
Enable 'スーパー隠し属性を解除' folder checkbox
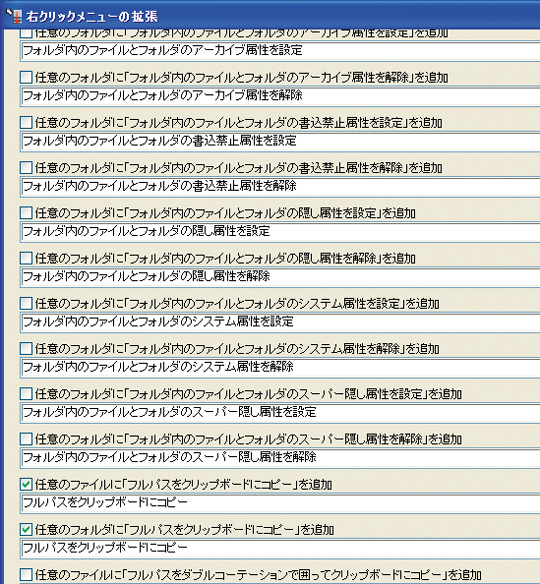(26, 439)
